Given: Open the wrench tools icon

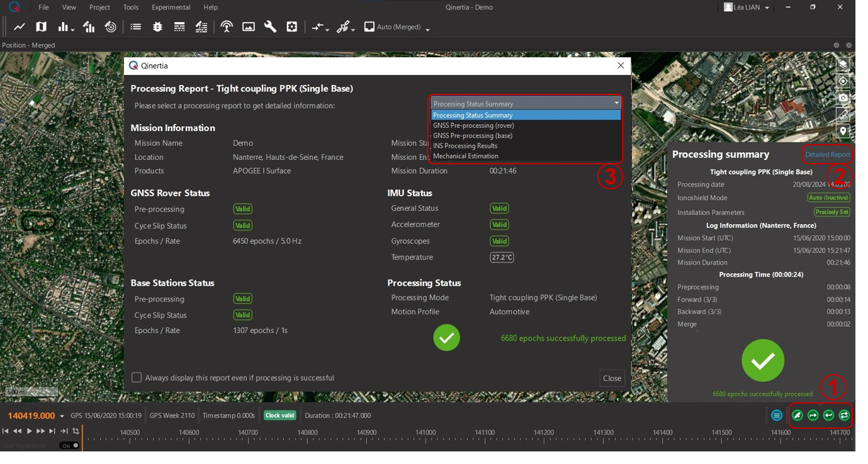Looking at the screenshot, I should tap(270, 27).
